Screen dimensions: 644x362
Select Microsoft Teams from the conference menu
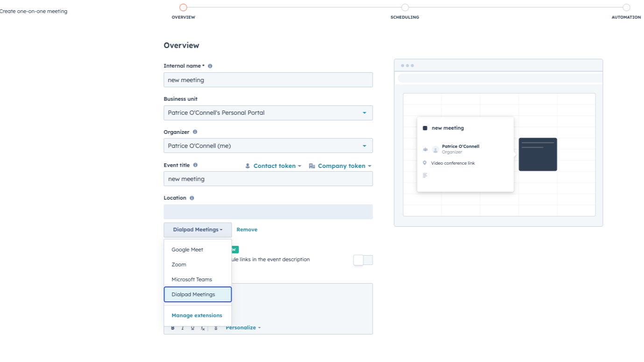pos(191,279)
